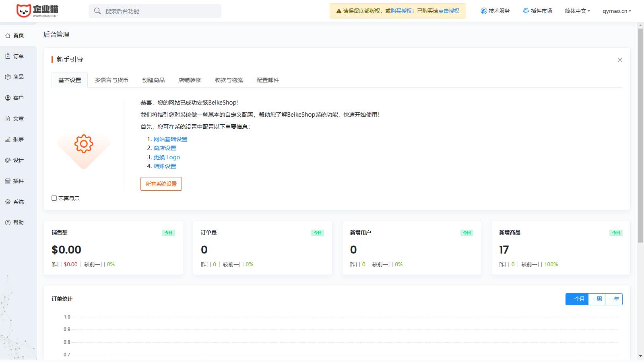Close the 新手引导 guide panel

click(x=620, y=60)
